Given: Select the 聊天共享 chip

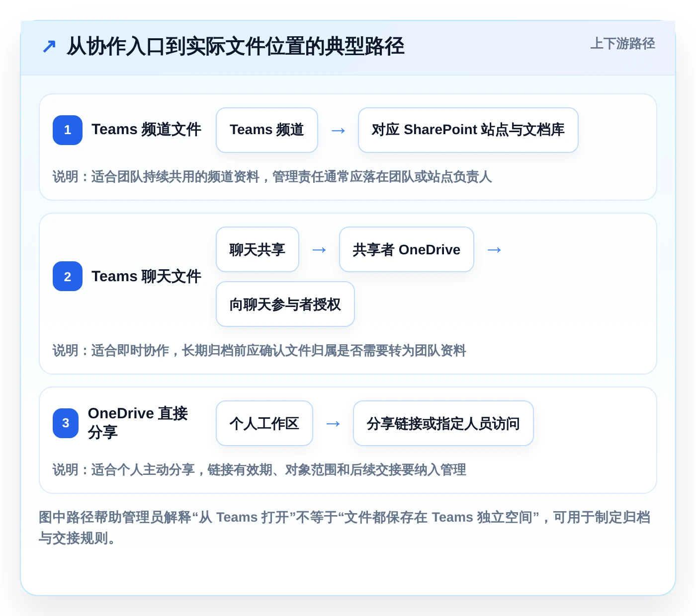Looking at the screenshot, I should (x=258, y=249).
